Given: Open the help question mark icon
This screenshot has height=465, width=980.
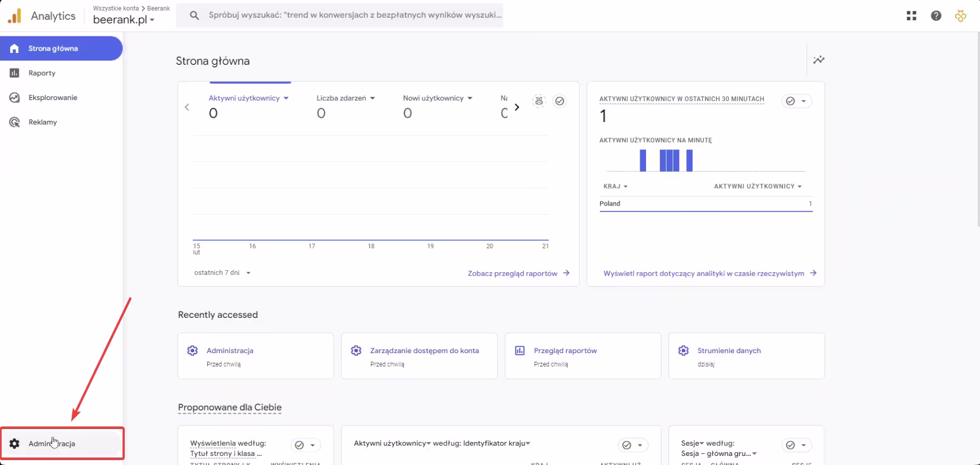Looking at the screenshot, I should pos(936,16).
